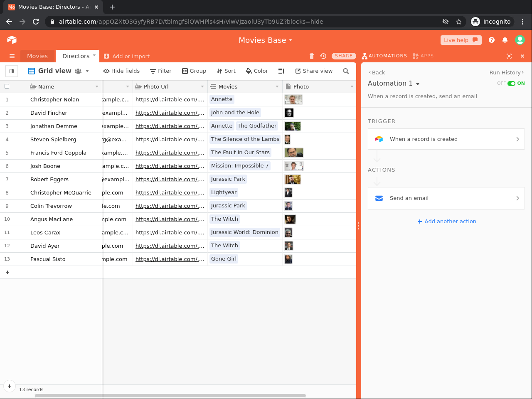
Task: Open the help question mark icon
Action: tap(492, 40)
